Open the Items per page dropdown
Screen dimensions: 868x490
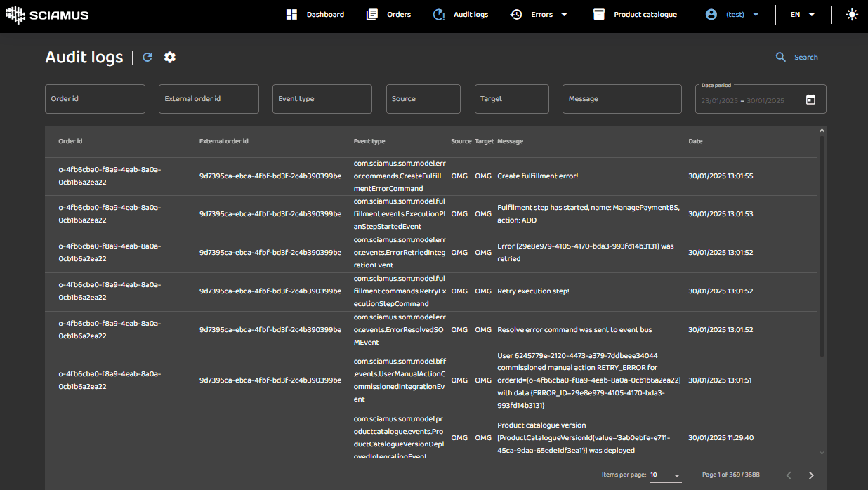(x=665, y=475)
